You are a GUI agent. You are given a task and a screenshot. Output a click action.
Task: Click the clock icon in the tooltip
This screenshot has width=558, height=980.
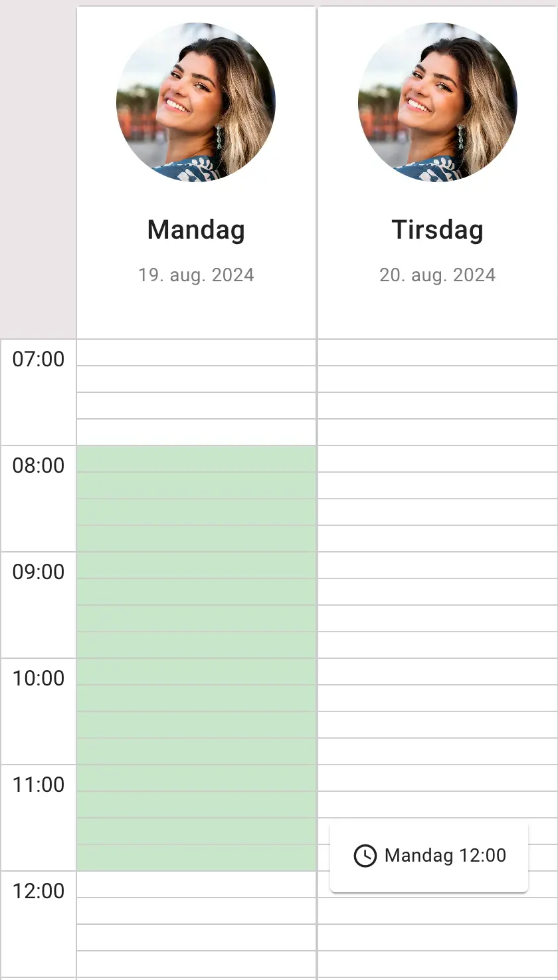click(365, 856)
